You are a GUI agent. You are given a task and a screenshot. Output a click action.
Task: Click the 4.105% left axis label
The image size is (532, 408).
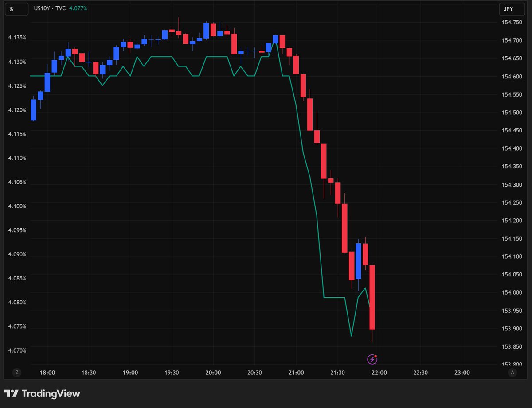[17, 182]
